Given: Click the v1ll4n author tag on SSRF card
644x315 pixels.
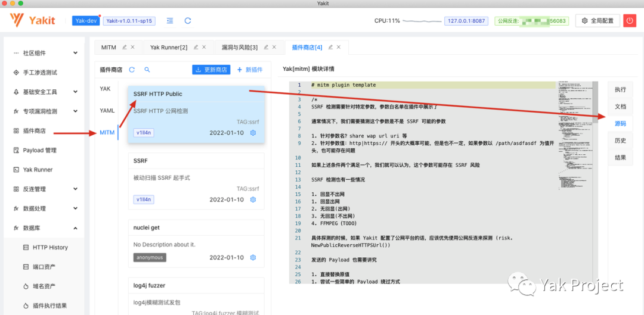Looking at the screenshot, I should coord(144,199).
